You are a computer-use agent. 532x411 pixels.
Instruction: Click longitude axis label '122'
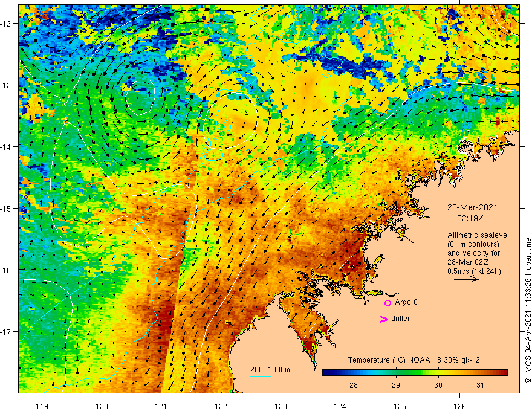tap(221, 406)
